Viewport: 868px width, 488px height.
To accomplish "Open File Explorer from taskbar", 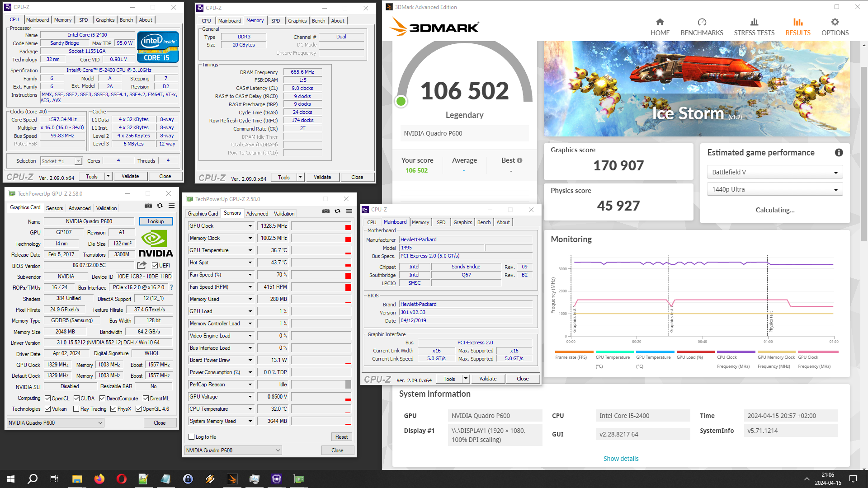I will 77,479.
